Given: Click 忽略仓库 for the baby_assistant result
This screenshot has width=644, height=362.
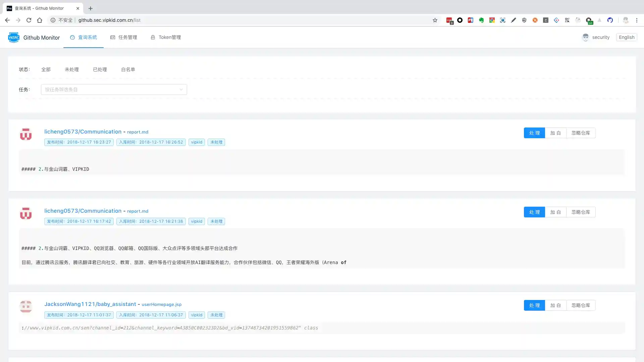Looking at the screenshot, I should pos(581,305).
